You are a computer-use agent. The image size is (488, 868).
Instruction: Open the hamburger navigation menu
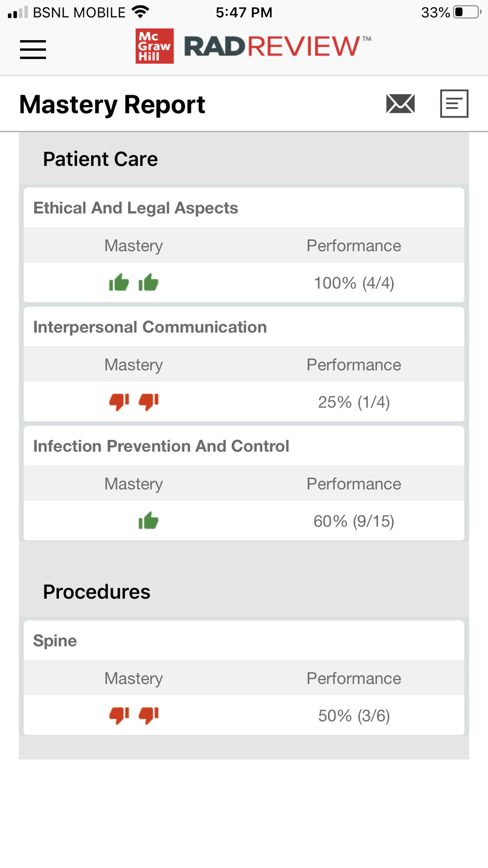point(33,49)
